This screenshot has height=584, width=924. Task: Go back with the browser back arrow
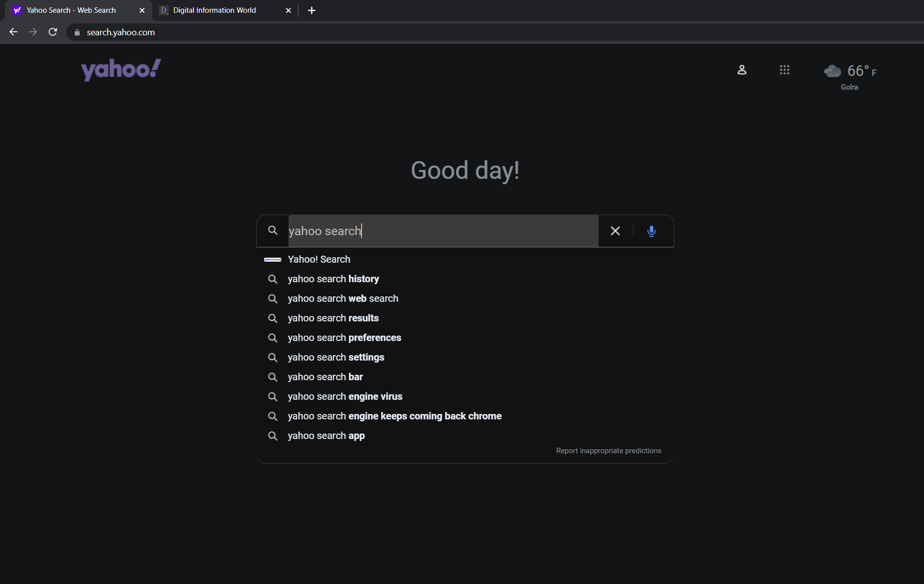(13, 32)
